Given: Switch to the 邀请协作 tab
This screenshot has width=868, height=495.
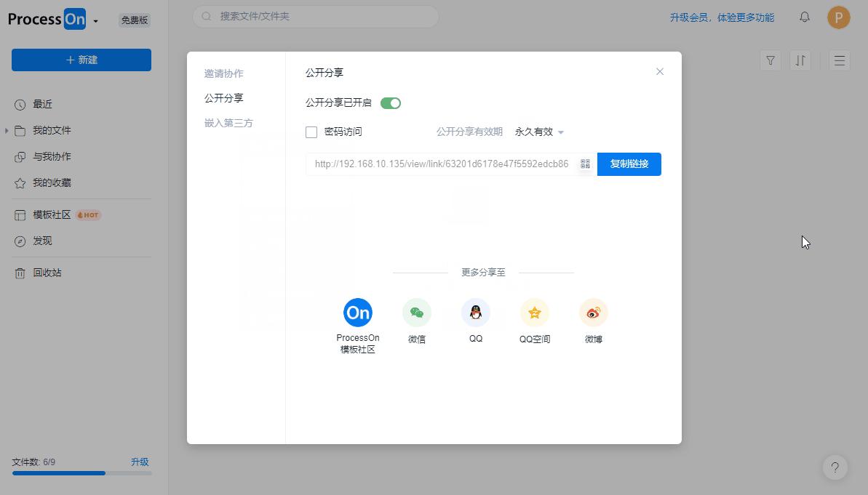Looking at the screenshot, I should pyautogui.click(x=225, y=73).
